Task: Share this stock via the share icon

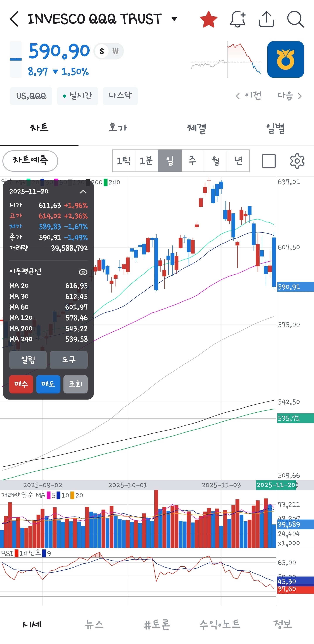Action: (x=266, y=19)
